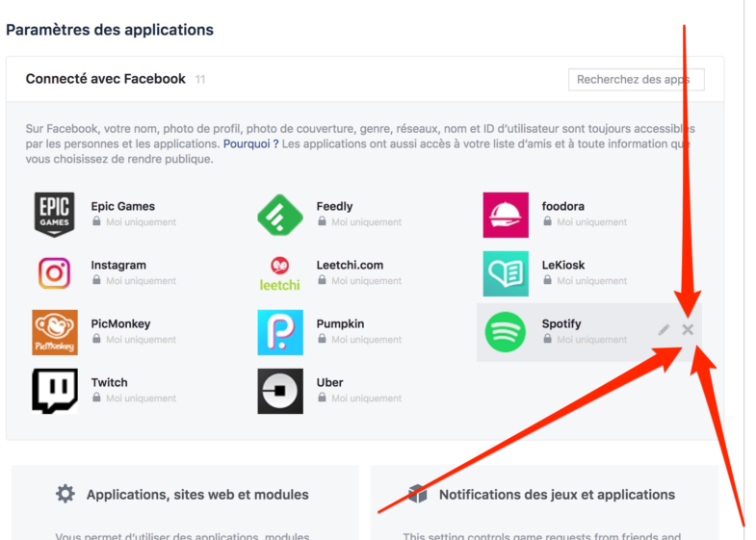Click the foodora app icon
This screenshot has height=540, width=756.
click(506, 215)
